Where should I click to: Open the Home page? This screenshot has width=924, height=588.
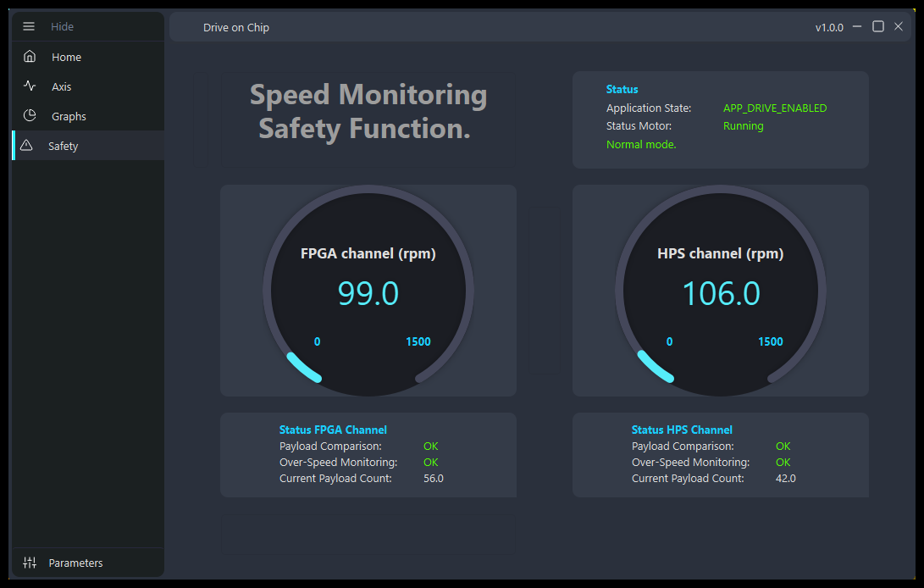[x=66, y=57]
